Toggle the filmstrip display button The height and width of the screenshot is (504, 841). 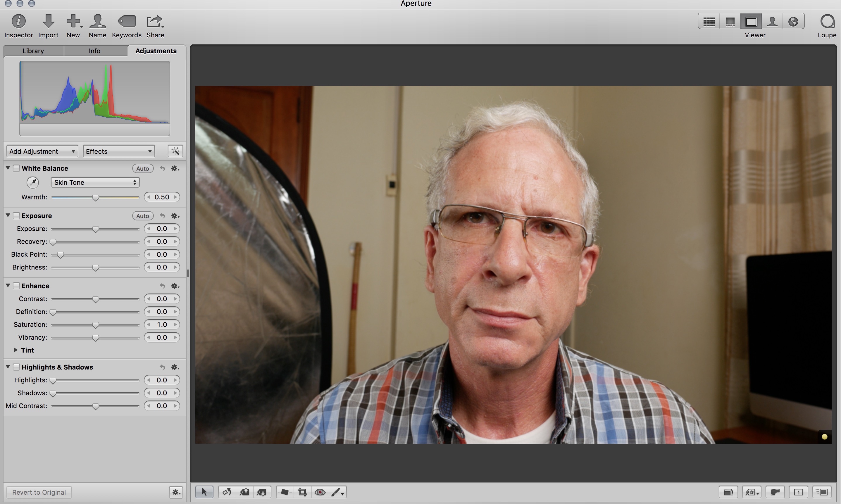[x=775, y=492]
